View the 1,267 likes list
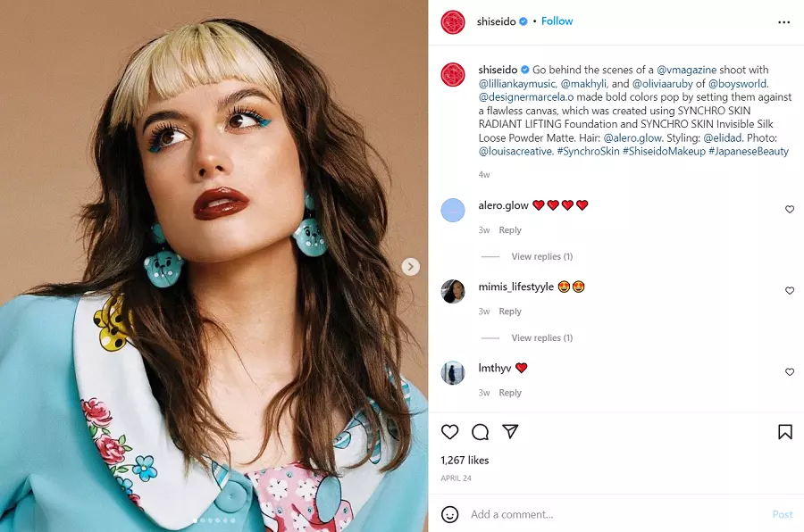Viewport: 804px width, 532px height. click(x=465, y=461)
